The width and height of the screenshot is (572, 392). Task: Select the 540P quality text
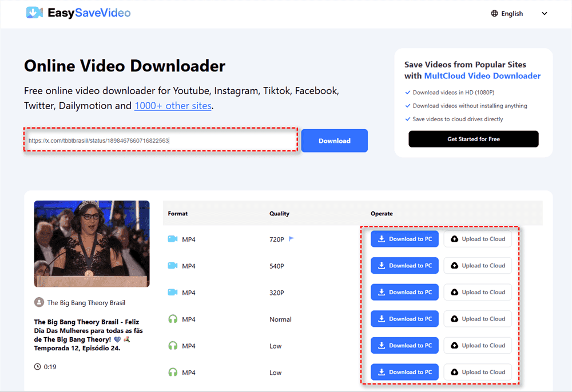click(x=276, y=266)
